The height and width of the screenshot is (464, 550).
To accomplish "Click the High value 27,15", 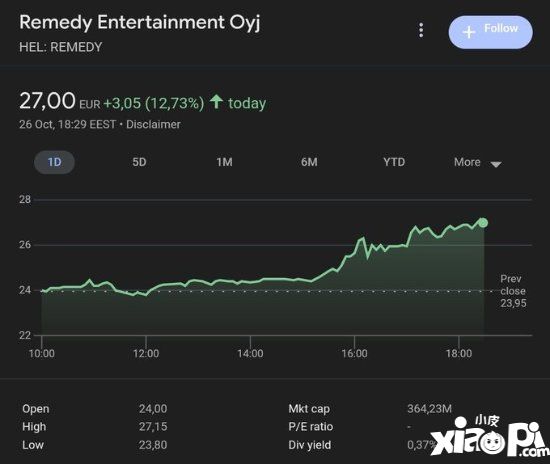I will (x=153, y=426).
